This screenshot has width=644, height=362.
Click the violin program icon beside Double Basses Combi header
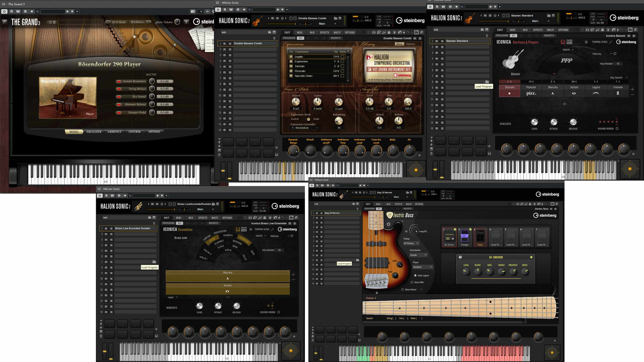click(x=257, y=21)
